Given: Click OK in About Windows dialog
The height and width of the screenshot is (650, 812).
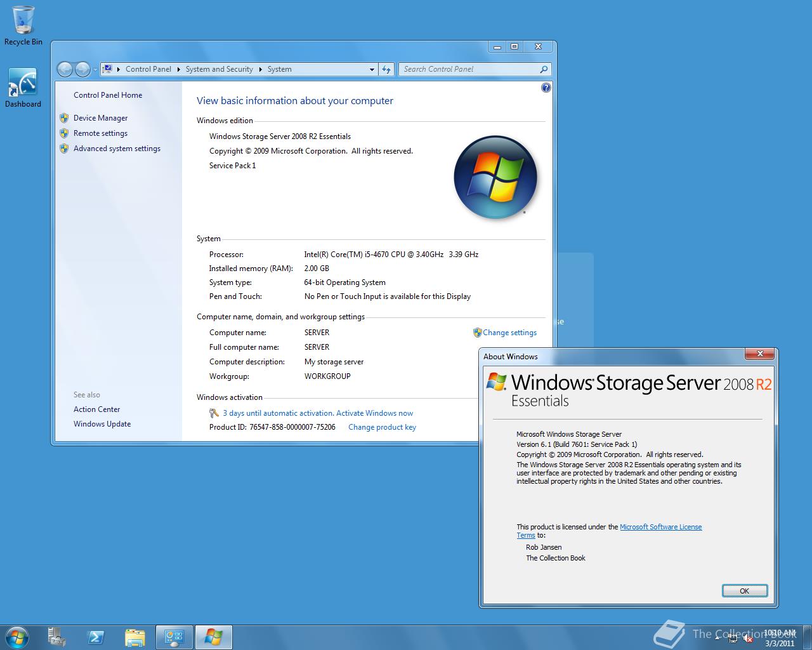Looking at the screenshot, I should 745,591.
